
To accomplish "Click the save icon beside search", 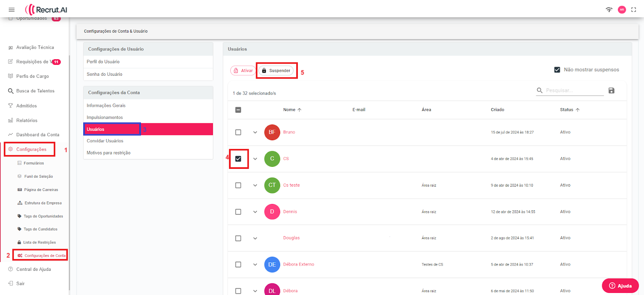I will [611, 91].
